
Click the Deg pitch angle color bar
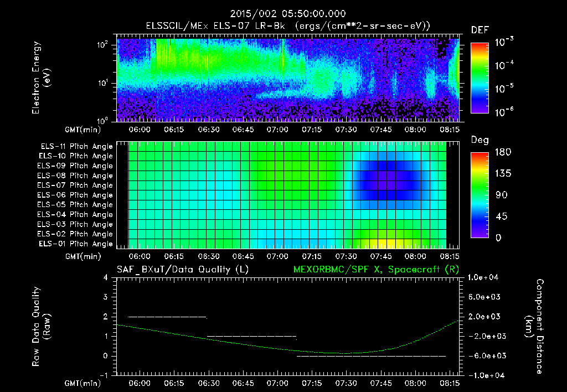click(x=480, y=195)
